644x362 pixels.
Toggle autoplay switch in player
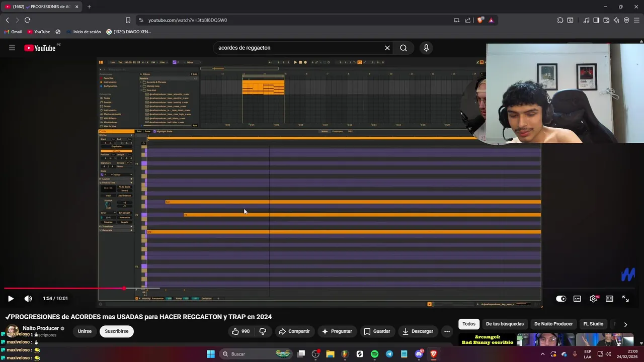click(561, 298)
